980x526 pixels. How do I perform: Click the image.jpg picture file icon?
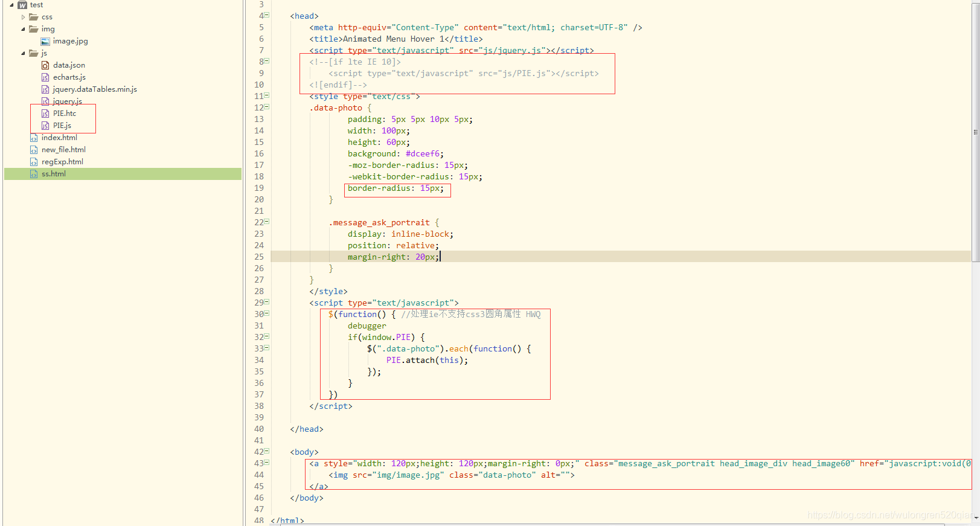[x=45, y=41]
